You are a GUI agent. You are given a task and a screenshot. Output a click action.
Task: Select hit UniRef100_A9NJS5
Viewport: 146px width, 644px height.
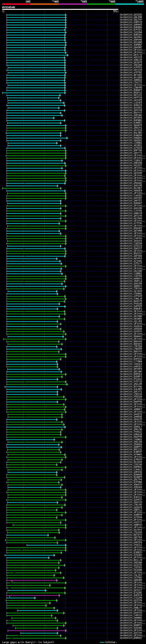click(131, 60)
